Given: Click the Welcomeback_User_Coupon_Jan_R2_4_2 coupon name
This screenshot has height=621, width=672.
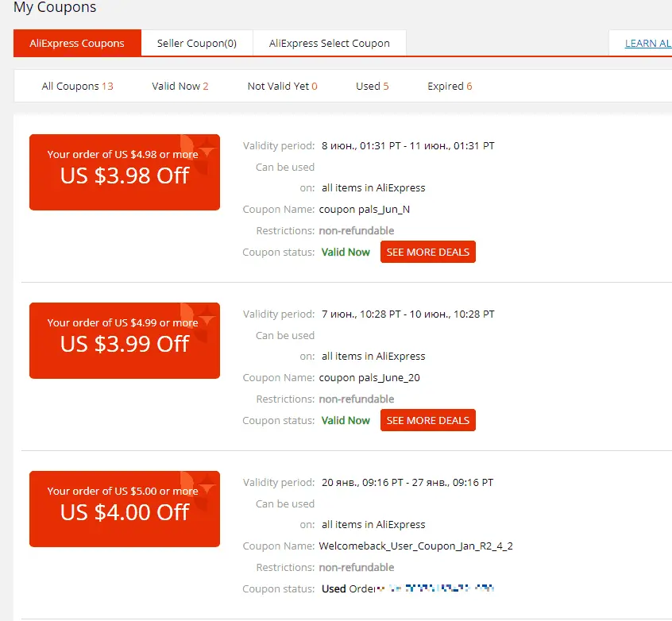Looking at the screenshot, I should click(x=415, y=546).
